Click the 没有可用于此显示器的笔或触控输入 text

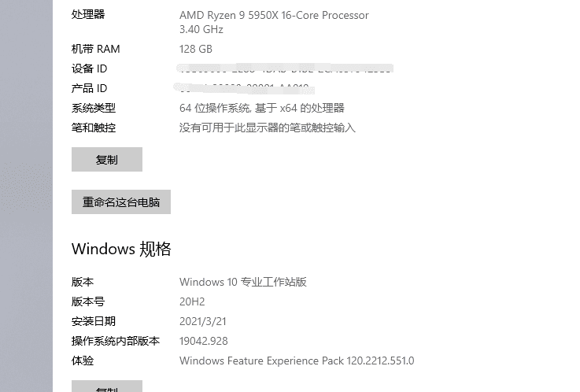268,128
